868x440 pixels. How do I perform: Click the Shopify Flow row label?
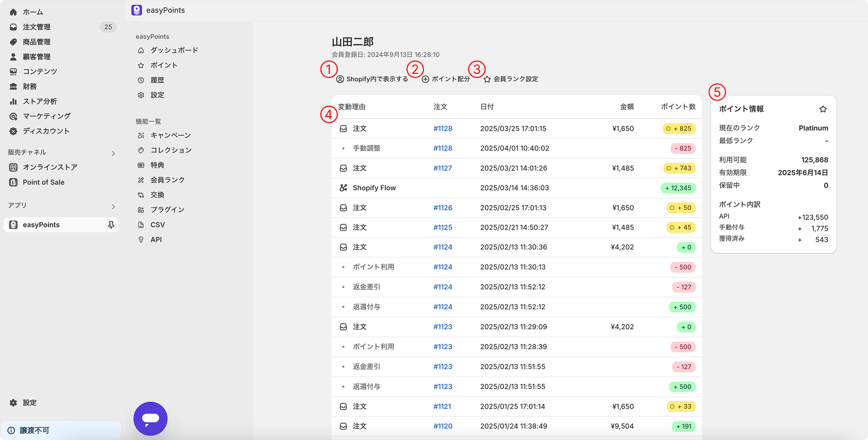(374, 188)
